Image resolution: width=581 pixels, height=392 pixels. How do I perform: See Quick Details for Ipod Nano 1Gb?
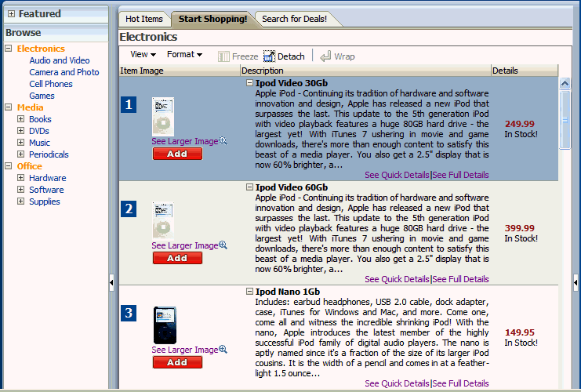pos(397,383)
